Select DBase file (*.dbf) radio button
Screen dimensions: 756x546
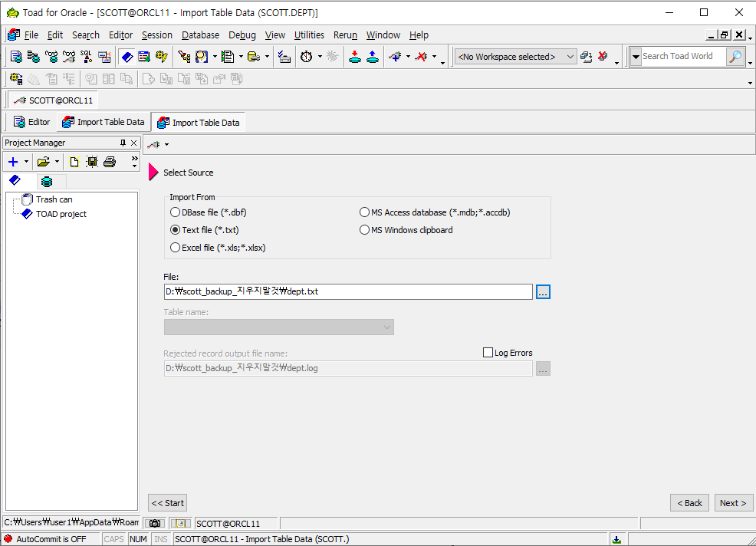click(x=175, y=212)
